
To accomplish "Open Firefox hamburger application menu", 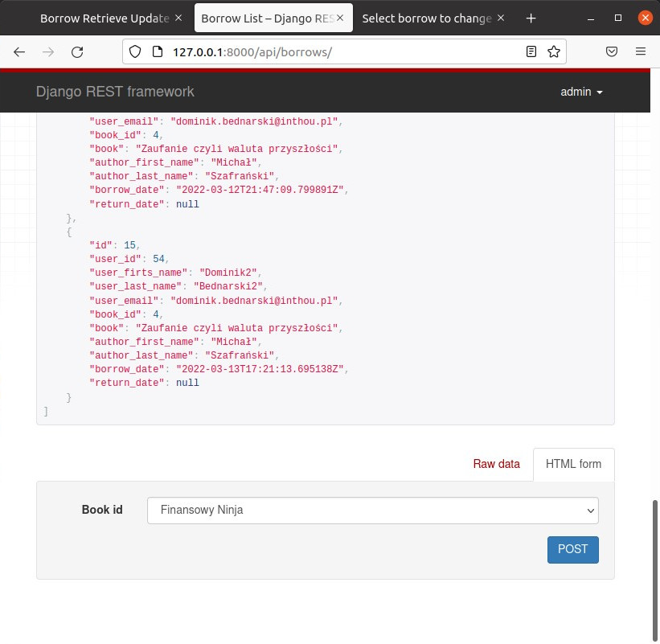I will (x=641, y=51).
